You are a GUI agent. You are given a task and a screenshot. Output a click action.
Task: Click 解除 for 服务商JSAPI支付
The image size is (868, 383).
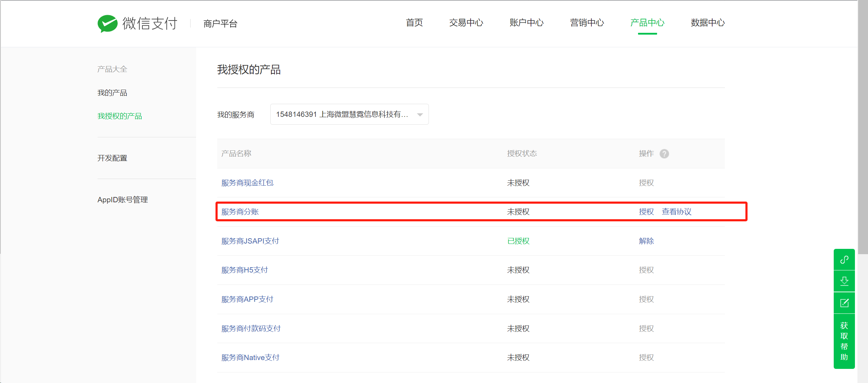tap(646, 241)
